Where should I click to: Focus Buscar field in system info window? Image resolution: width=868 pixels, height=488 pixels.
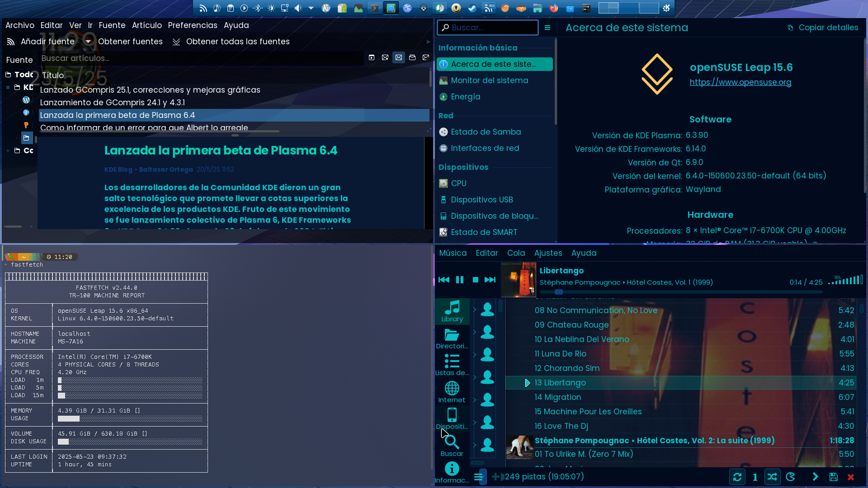488,28
